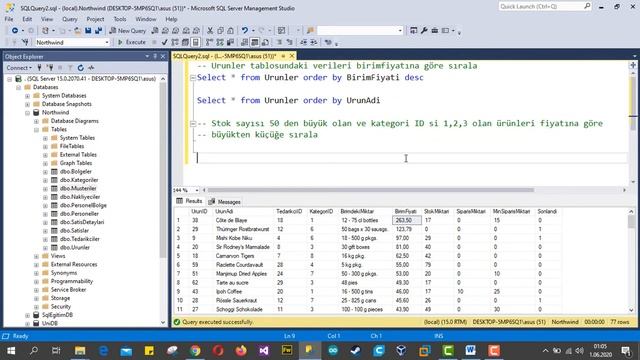Open Microsoft Word from the taskbar

click(470, 350)
